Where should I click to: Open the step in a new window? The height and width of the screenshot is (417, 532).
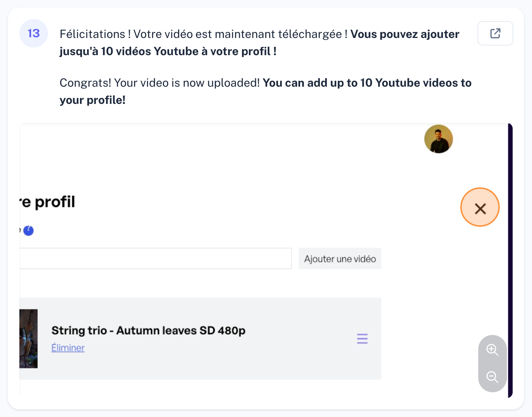(x=495, y=33)
